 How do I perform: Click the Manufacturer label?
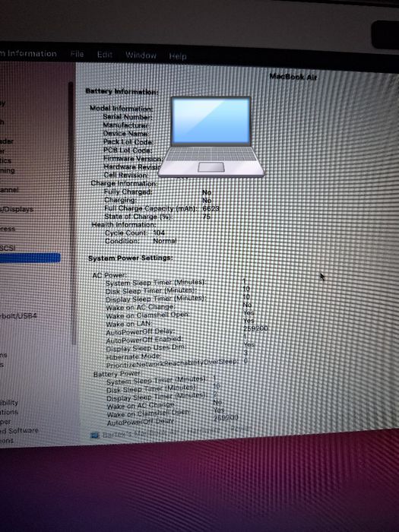(x=126, y=125)
